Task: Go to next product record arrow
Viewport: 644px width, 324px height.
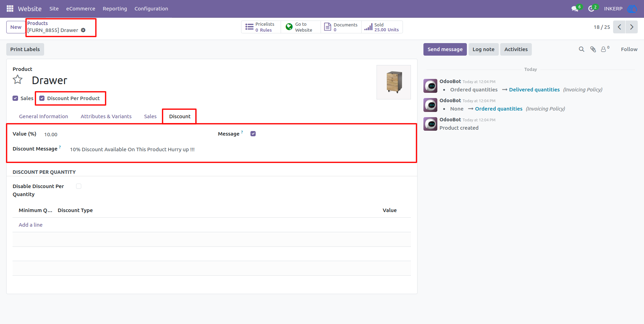Action: pos(631,27)
